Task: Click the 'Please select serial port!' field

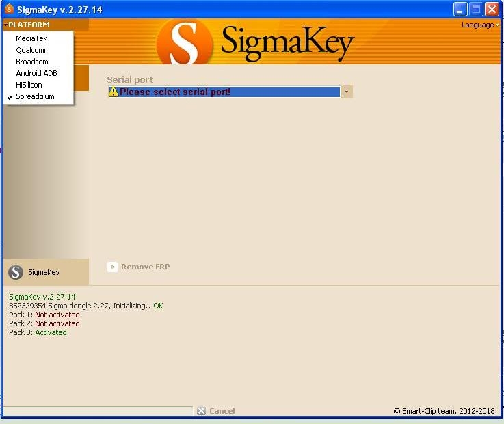Action: (x=224, y=92)
